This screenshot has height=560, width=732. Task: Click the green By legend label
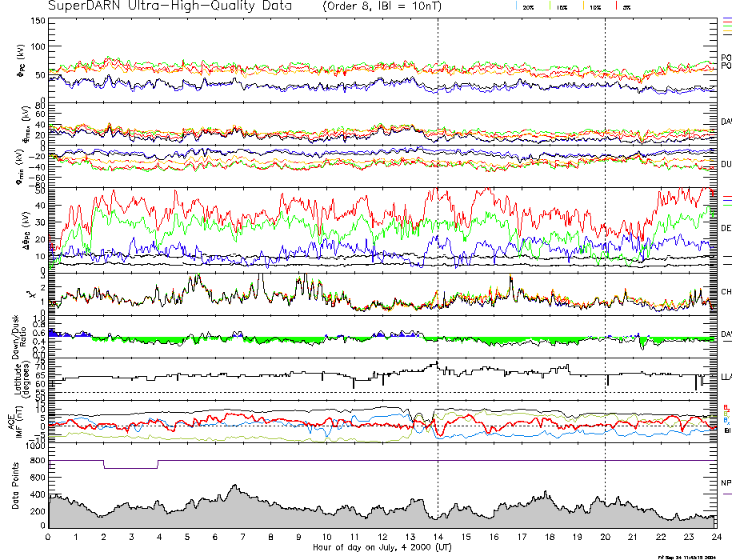(x=726, y=414)
